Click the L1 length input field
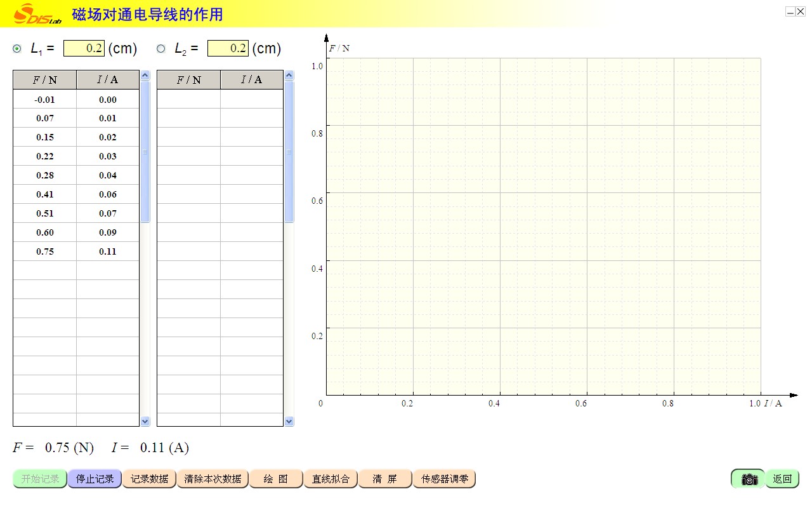812x508 pixels. click(x=84, y=48)
